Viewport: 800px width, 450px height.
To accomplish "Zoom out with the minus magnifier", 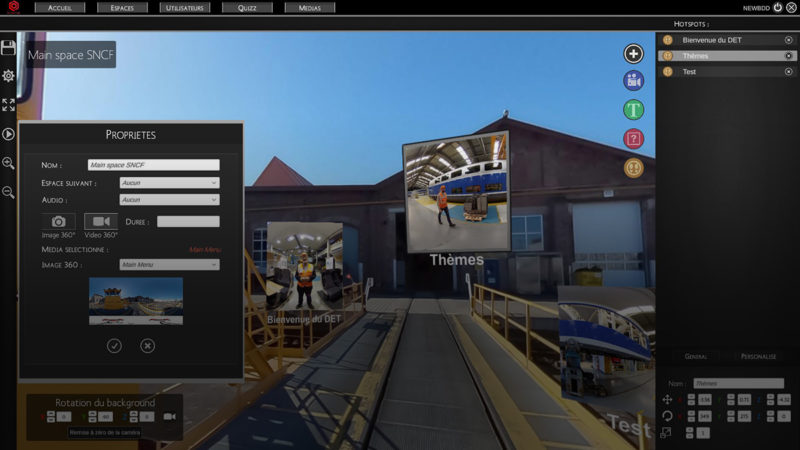I will [8, 192].
